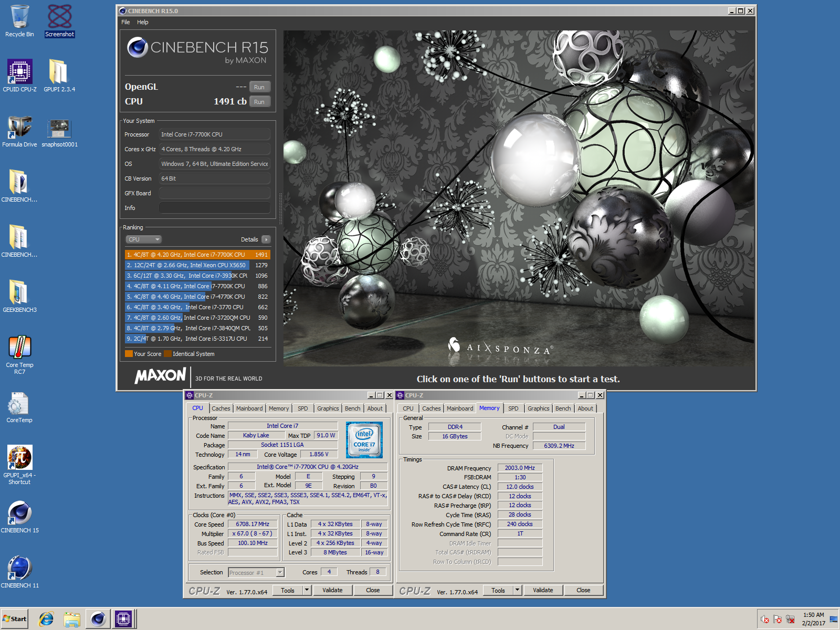Launch the CPUID CPU-Z desktop shortcut
The width and height of the screenshot is (840, 630).
click(19, 76)
